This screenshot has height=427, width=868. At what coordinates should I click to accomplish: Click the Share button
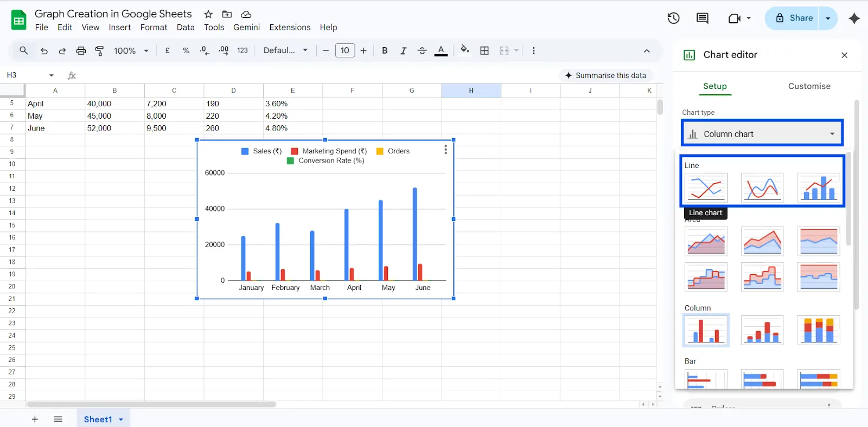[x=794, y=18]
